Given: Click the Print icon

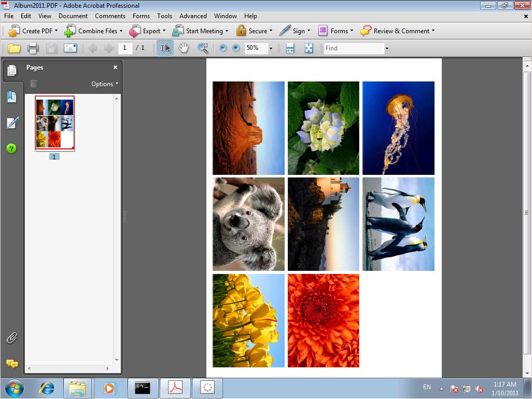Looking at the screenshot, I should tap(33, 48).
